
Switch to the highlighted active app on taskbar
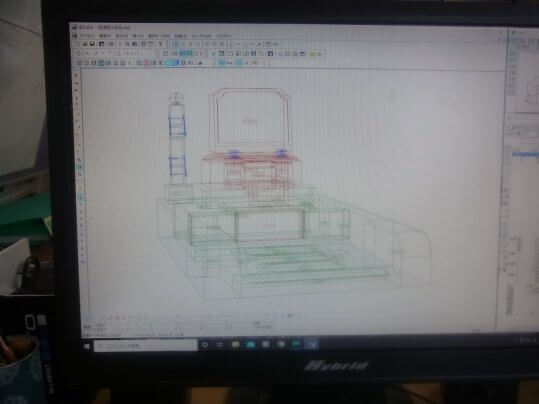(x=312, y=344)
